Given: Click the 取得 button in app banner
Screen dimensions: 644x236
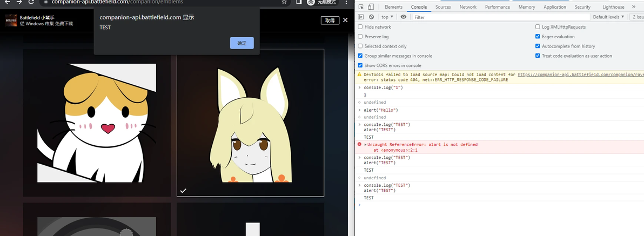Looking at the screenshot, I should pyautogui.click(x=330, y=21).
